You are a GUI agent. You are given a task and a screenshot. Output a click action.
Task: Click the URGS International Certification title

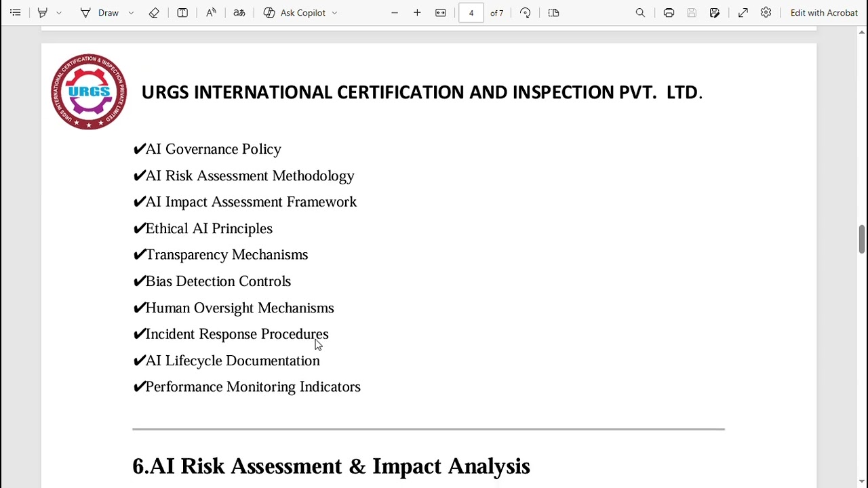pos(422,92)
